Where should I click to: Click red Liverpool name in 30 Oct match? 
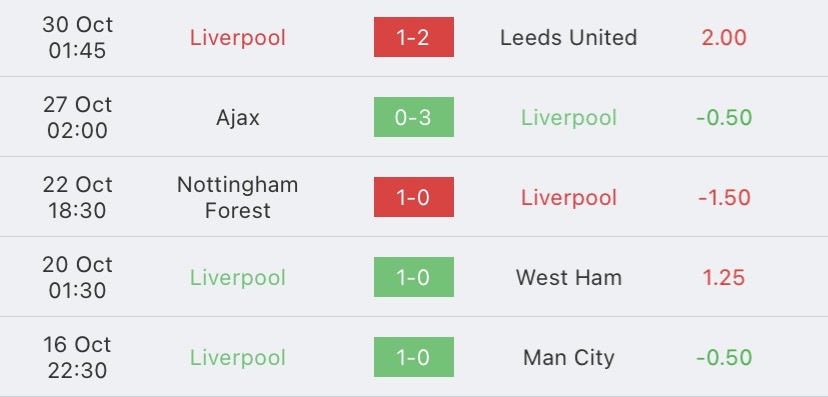[x=238, y=37]
